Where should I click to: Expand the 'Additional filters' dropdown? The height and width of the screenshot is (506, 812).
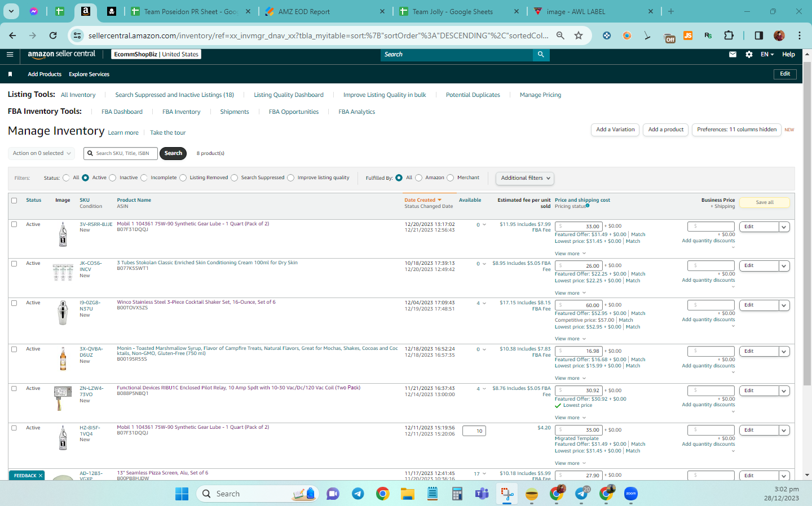[x=524, y=178]
